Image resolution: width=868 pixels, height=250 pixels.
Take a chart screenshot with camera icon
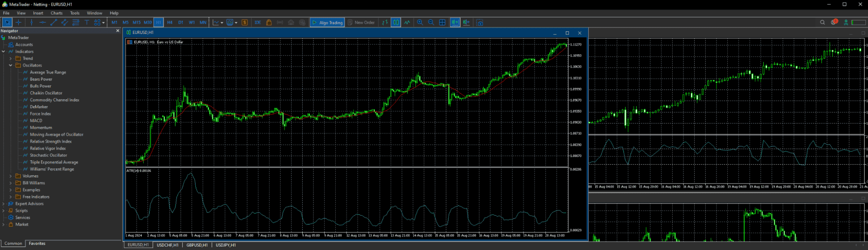click(479, 23)
